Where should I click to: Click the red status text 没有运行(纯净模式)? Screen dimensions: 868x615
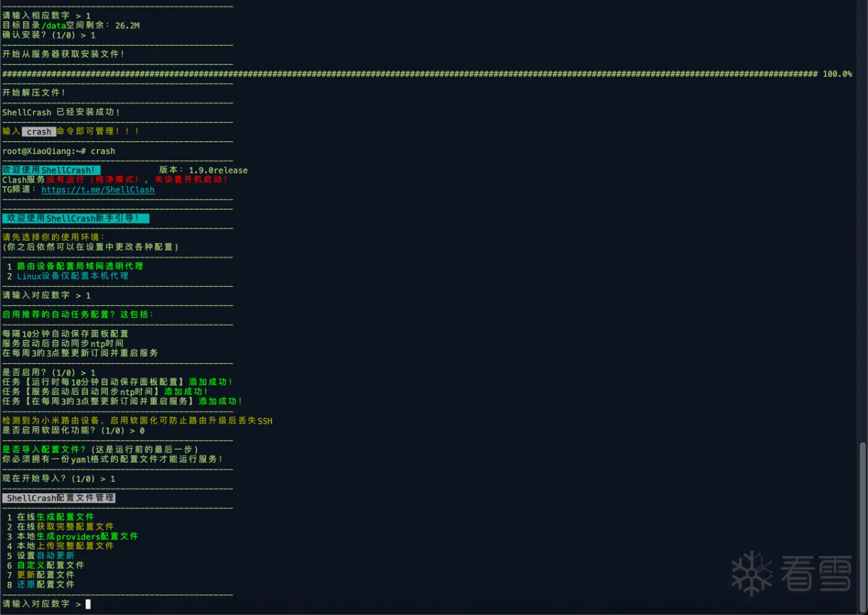coord(93,179)
